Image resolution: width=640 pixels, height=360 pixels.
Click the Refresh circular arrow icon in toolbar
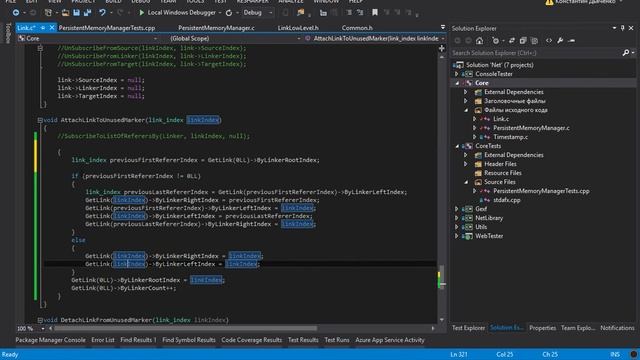[229, 13]
